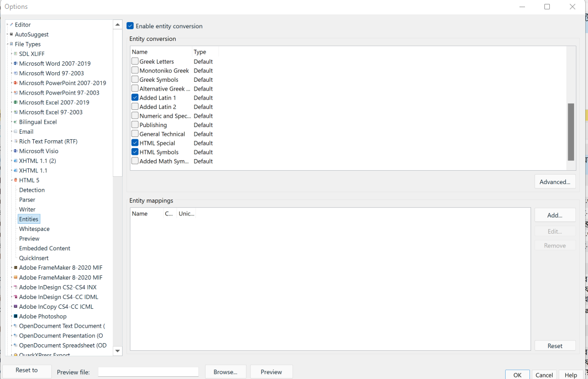Click the tree scrollbar up arrow
Screen dimensions: 588x379
pyautogui.click(x=117, y=24)
